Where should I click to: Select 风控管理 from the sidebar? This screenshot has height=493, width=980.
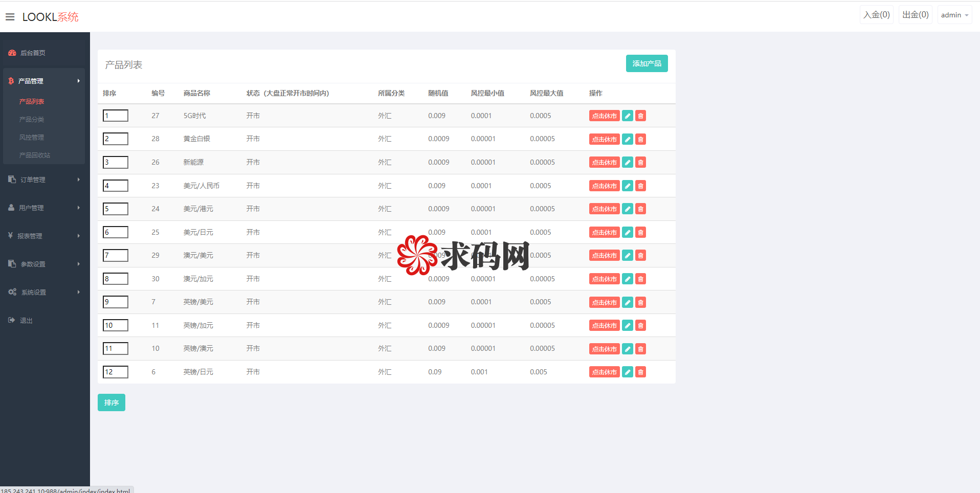point(32,137)
